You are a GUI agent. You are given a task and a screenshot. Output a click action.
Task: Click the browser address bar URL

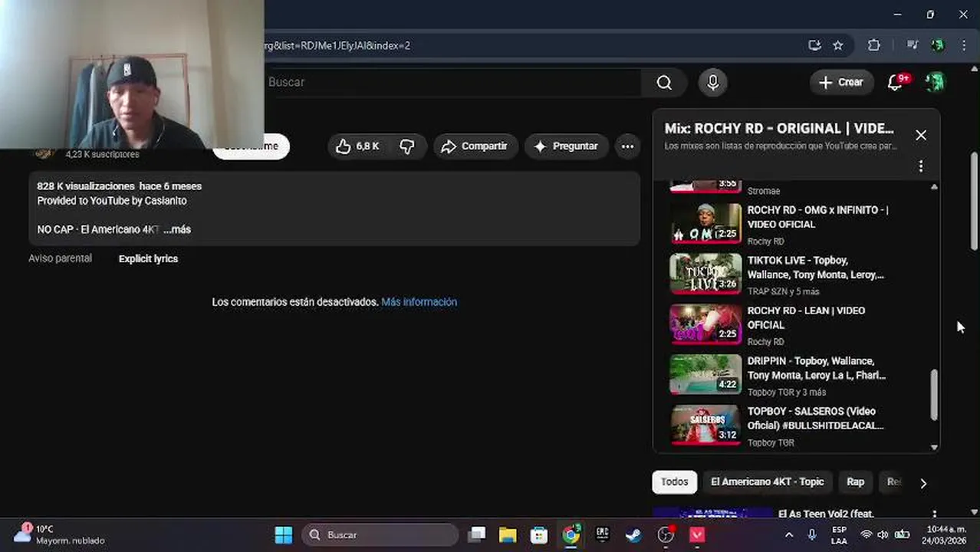coord(337,45)
